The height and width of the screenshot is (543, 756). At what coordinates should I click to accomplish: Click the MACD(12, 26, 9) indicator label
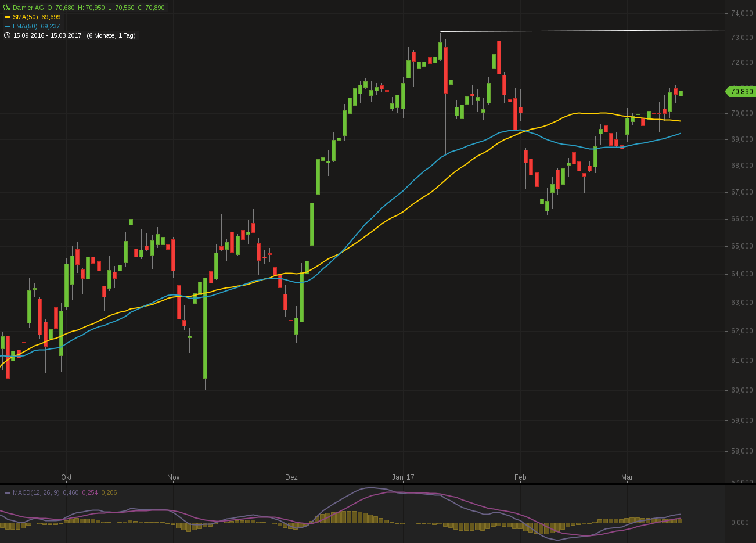pyautogui.click(x=36, y=492)
